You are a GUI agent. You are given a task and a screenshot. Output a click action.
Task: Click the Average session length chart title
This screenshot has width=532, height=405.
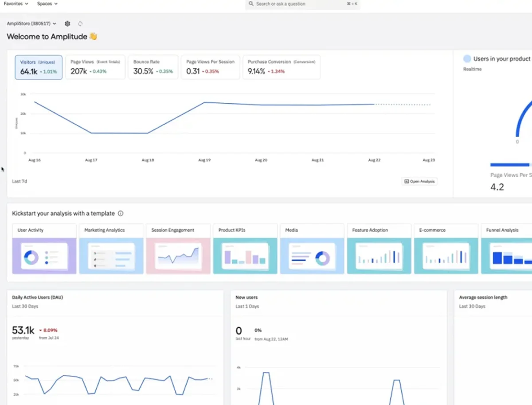(483, 297)
